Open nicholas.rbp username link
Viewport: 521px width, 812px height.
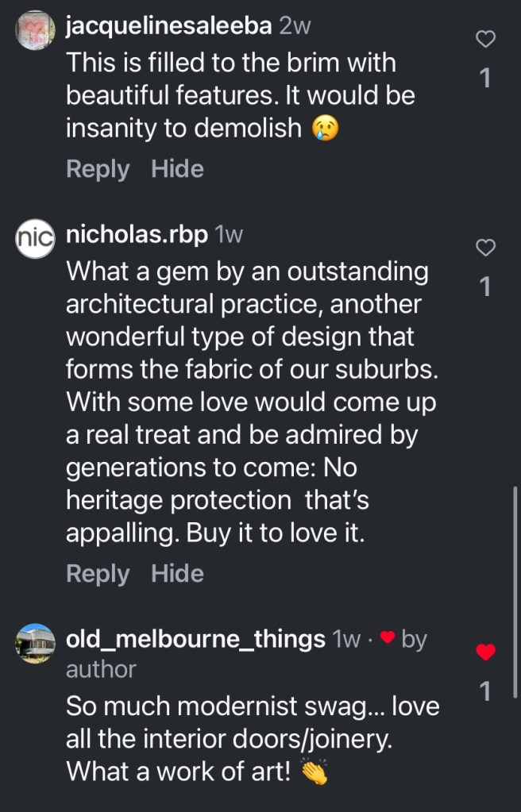point(137,235)
